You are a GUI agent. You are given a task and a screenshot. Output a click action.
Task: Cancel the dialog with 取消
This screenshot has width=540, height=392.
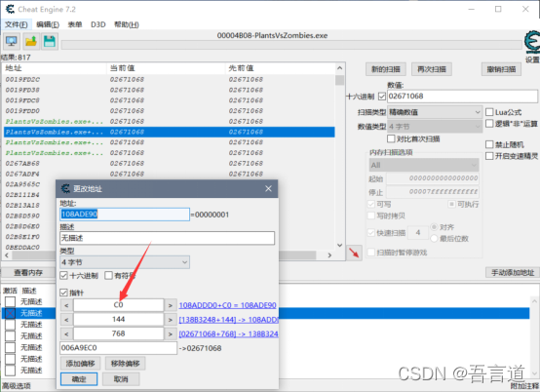point(121,379)
